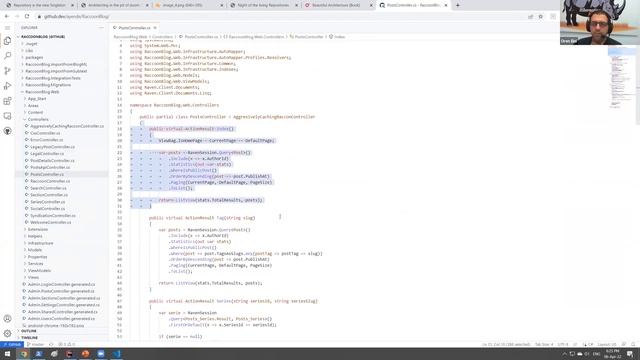The width and height of the screenshot is (640, 360).
Task: Click the Index breadcrumb segment
Action: [340, 37]
